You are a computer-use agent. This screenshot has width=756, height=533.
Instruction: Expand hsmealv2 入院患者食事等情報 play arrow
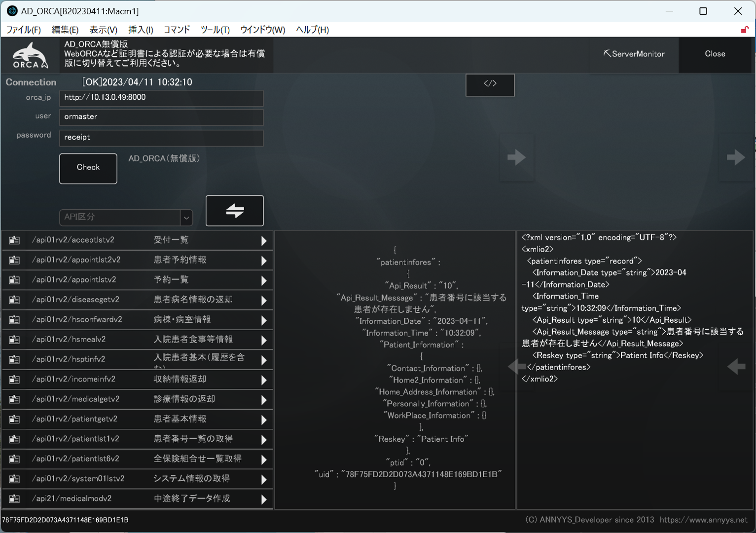pos(264,340)
